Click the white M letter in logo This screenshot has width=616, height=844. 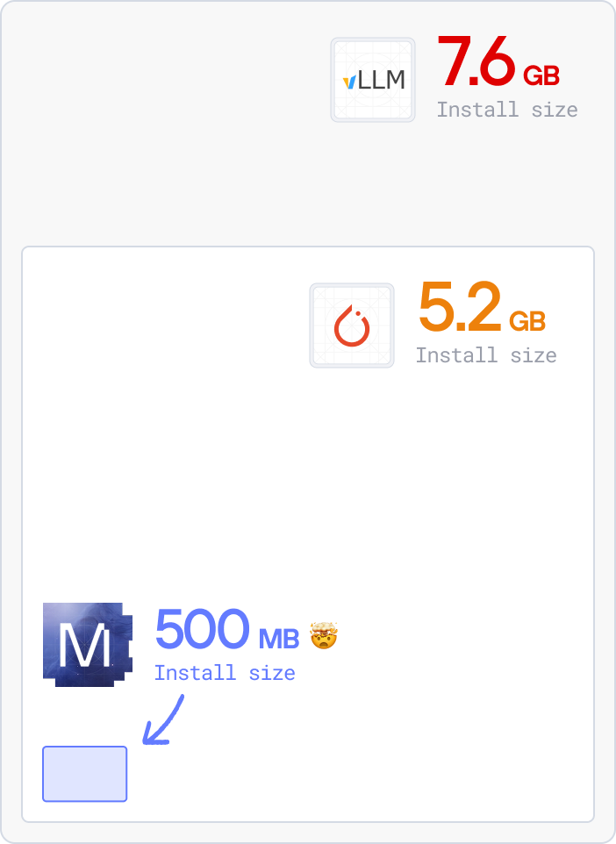pos(85,646)
